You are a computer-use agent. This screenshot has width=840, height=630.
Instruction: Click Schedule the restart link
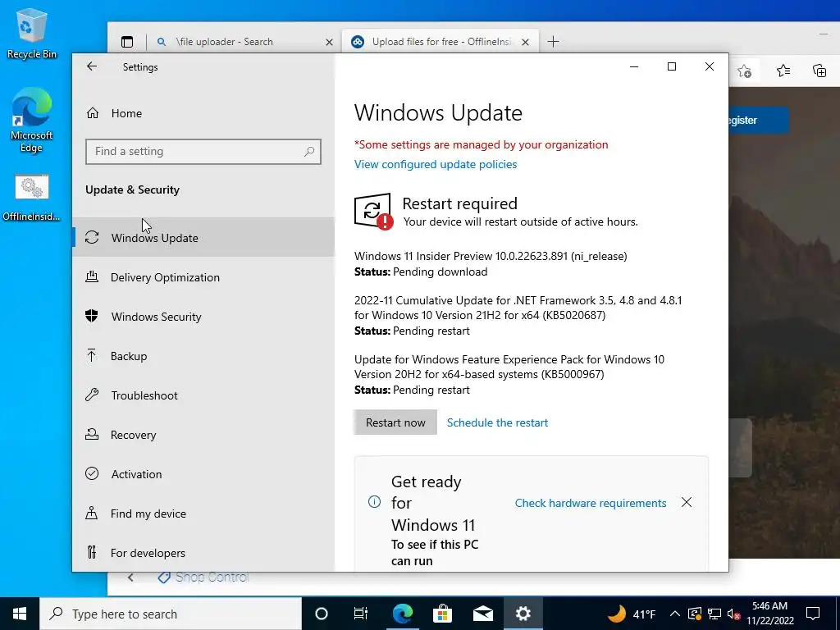[x=497, y=422]
